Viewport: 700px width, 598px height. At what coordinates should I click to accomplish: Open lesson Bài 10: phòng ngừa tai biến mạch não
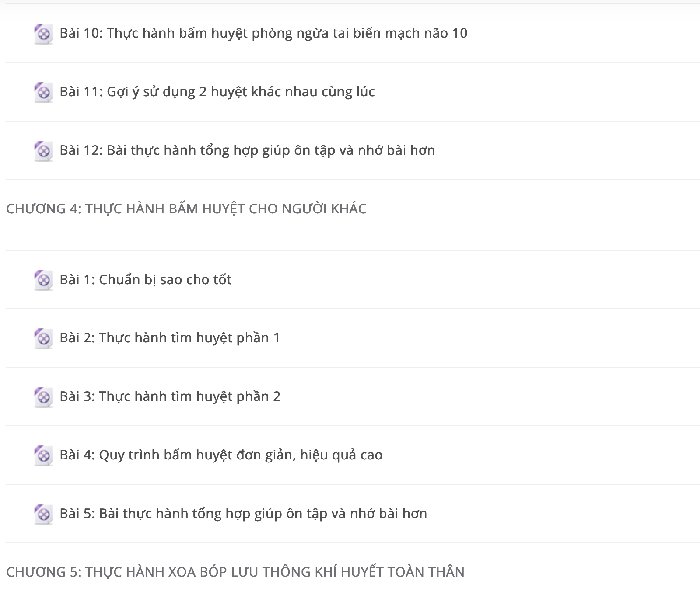[x=263, y=33]
